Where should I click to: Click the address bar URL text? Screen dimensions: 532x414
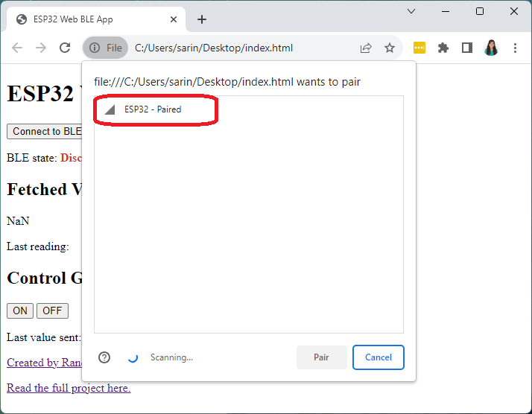coord(214,48)
